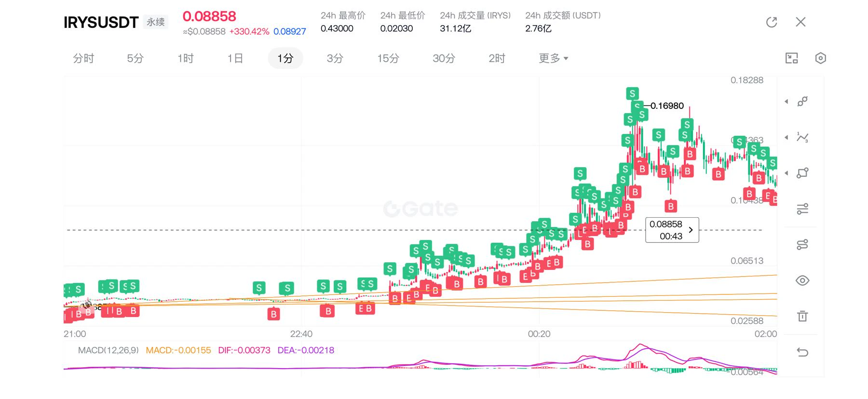This screenshot has width=868, height=399.
Task: Switch to the 3分 timeframe tab
Action: tap(335, 58)
